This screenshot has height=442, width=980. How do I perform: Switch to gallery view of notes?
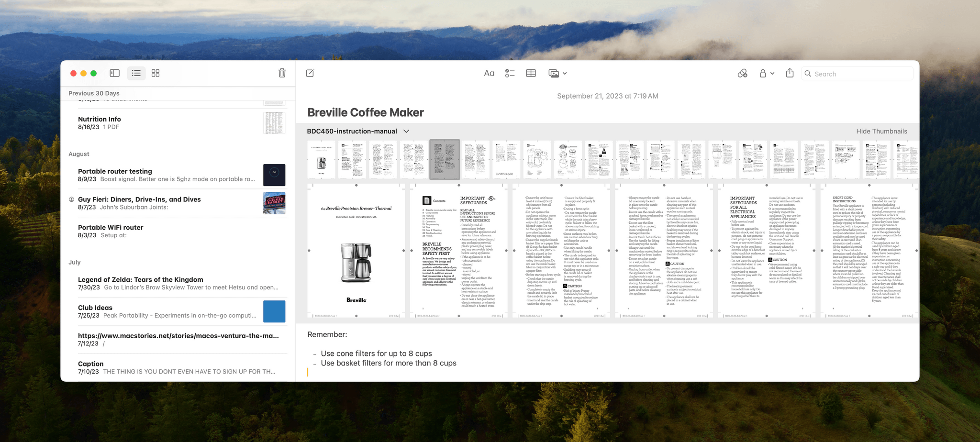pos(156,73)
